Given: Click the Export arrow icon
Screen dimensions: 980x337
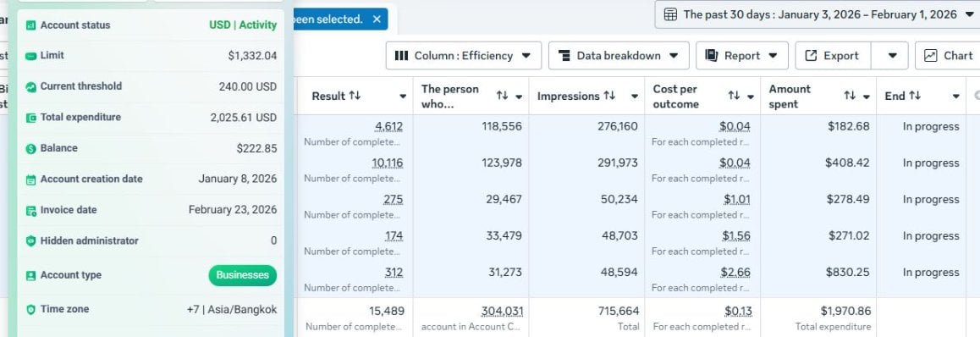Looking at the screenshot, I should coord(811,56).
